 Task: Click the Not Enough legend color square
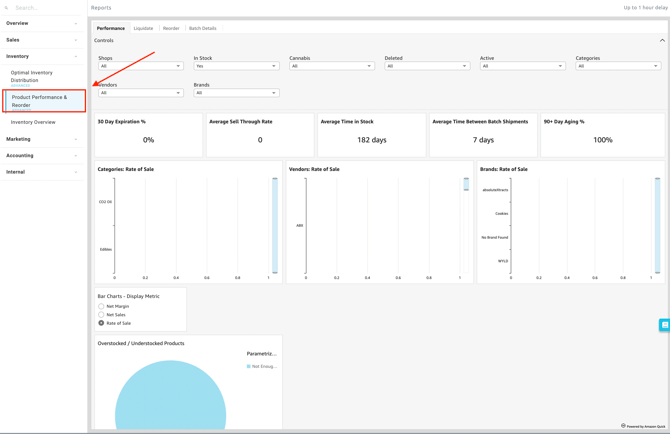click(249, 367)
